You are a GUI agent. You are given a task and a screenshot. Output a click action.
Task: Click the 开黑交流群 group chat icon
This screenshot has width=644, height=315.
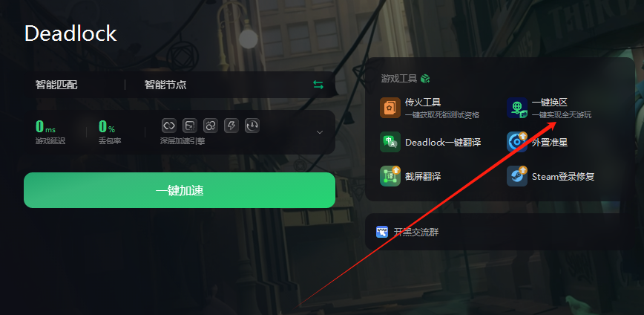click(382, 232)
